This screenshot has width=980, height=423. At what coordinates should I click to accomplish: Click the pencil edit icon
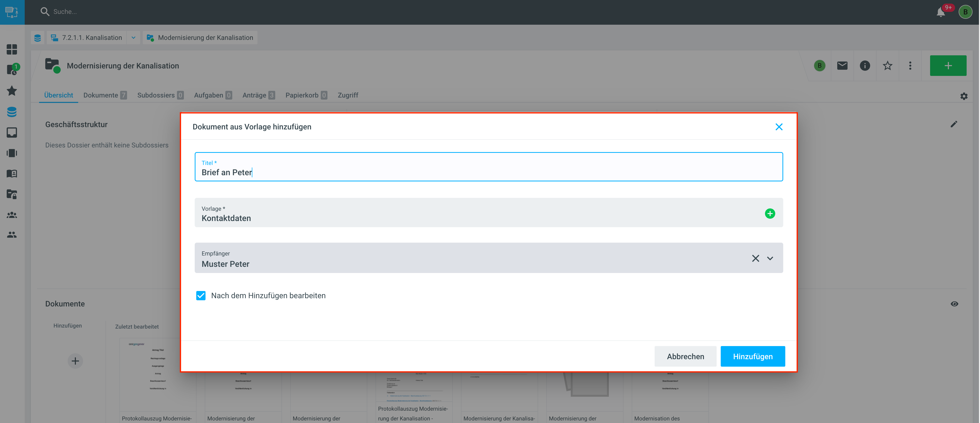click(953, 124)
